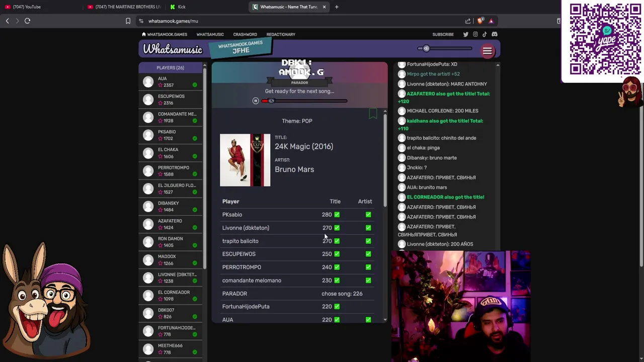Click the results table scroll up arrow

tap(385, 112)
